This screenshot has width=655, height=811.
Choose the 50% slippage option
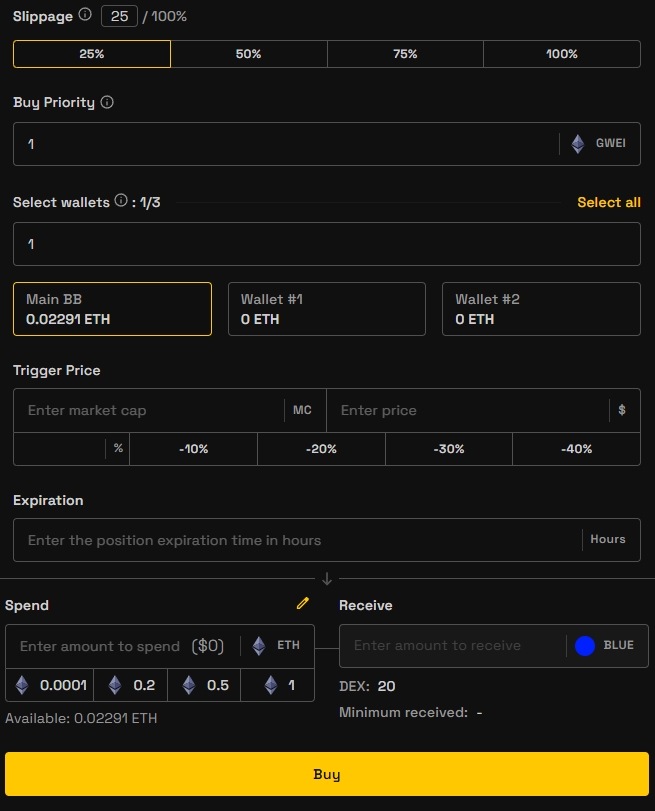coord(249,54)
